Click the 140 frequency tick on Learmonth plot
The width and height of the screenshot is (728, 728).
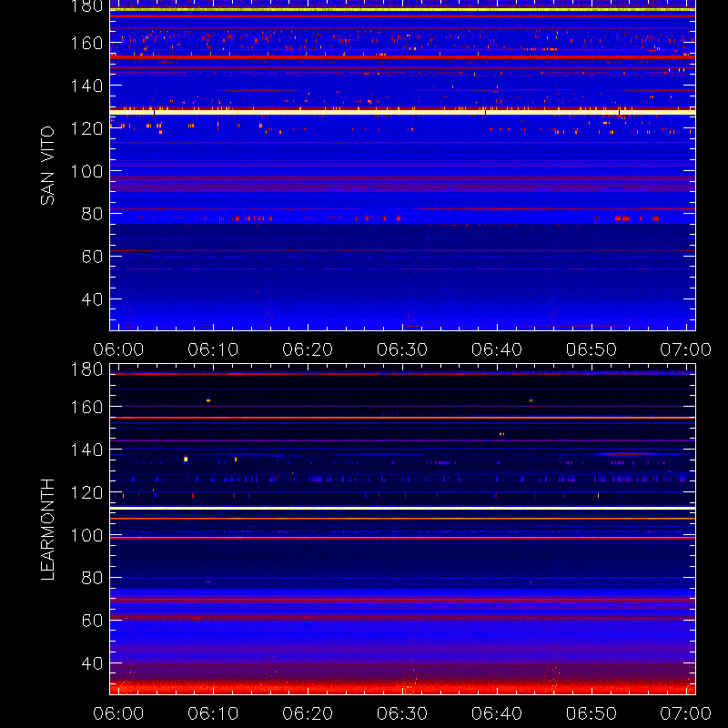[x=86, y=450]
